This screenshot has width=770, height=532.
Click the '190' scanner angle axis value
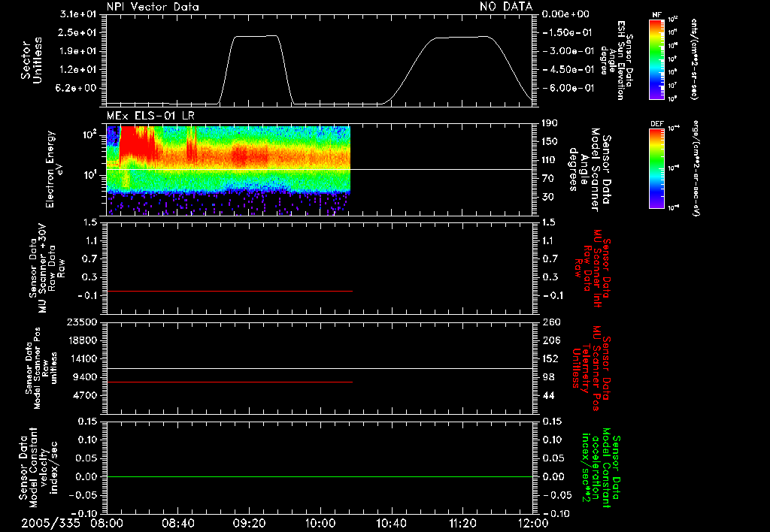(550, 123)
